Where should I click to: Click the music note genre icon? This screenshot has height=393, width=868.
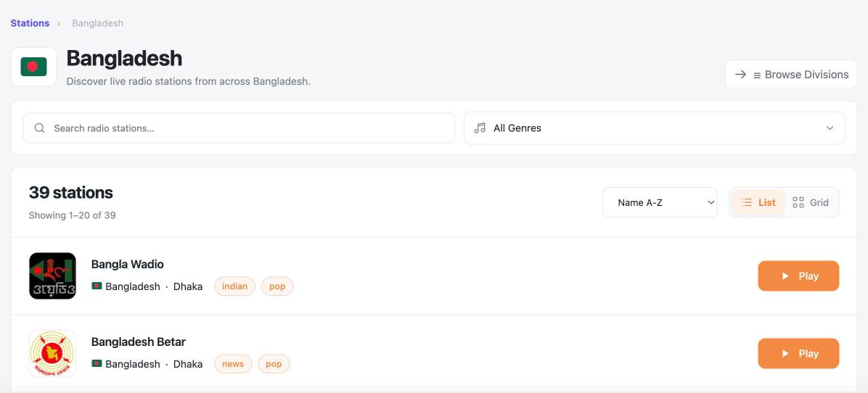(480, 128)
